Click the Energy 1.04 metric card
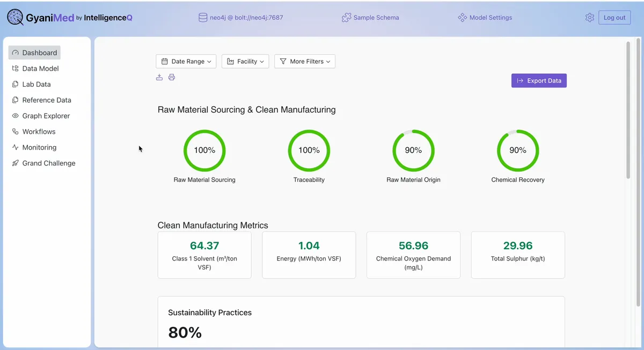This screenshot has height=350, width=644. click(x=309, y=255)
